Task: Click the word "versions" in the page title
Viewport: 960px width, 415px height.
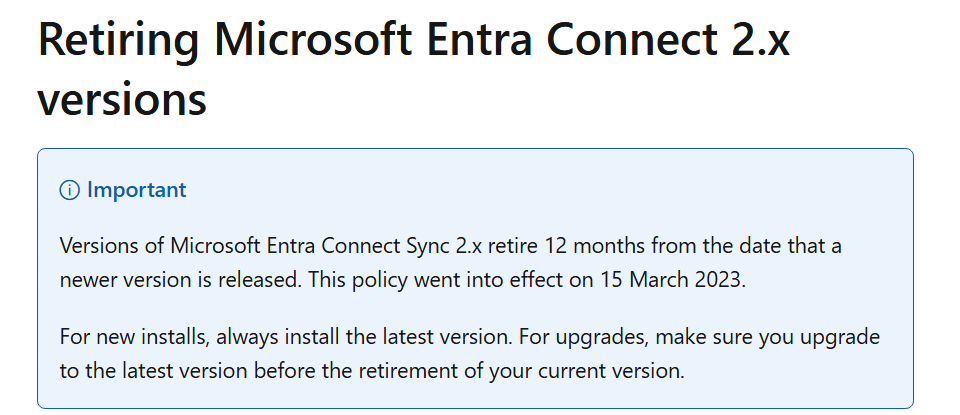Action: [x=122, y=99]
